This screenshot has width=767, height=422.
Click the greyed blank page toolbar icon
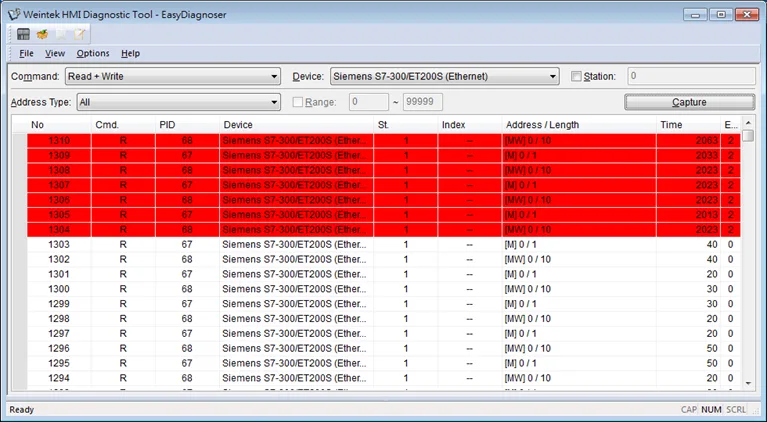[61, 34]
